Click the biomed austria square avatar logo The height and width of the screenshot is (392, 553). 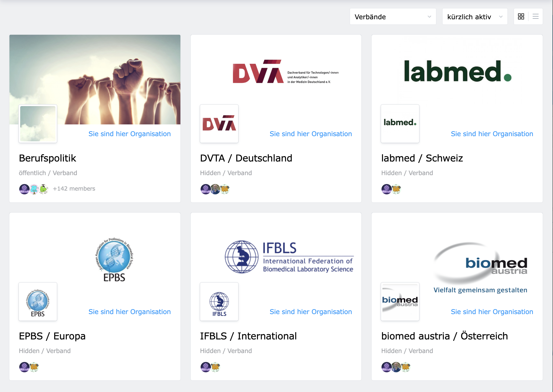400,301
